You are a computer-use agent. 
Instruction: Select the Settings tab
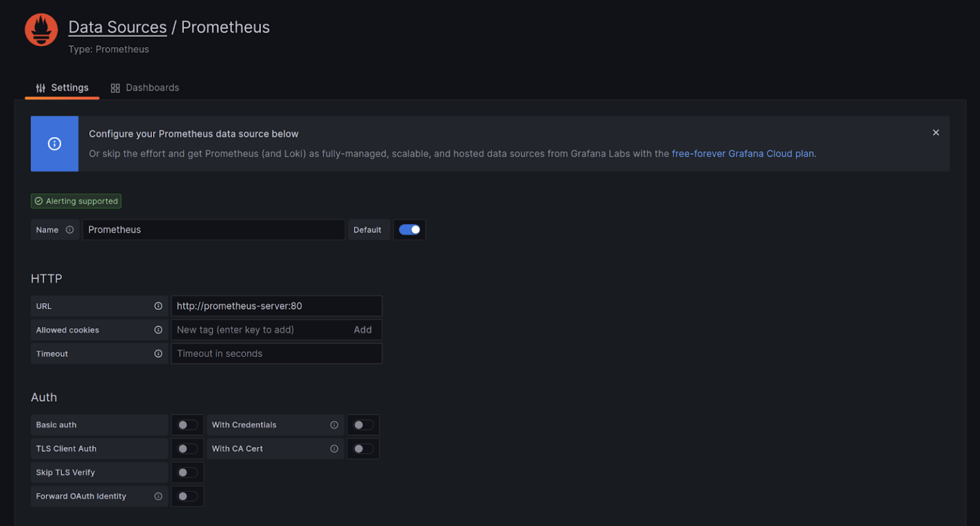(62, 87)
